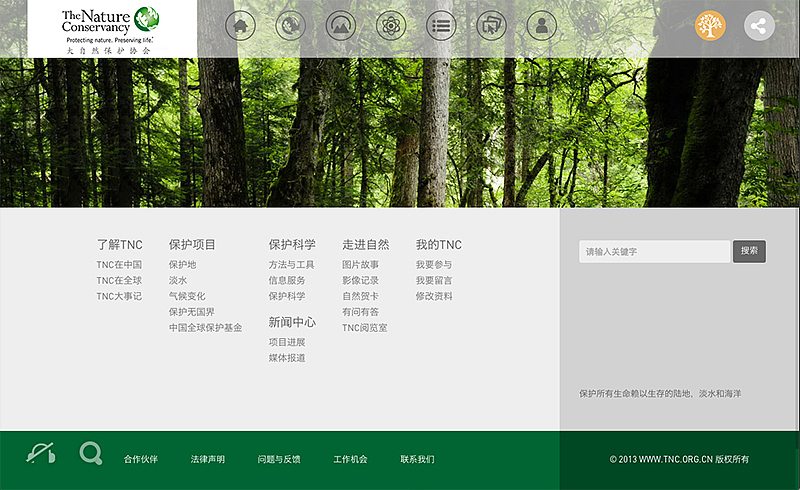Open the 项目进展 link
This screenshot has width=800, height=490.
(x=287, y=342)
